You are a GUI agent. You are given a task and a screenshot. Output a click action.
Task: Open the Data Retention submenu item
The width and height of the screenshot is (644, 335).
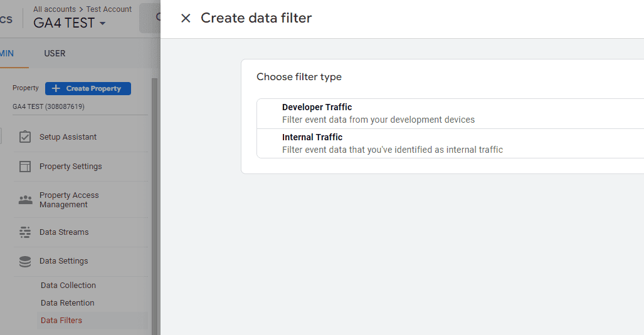click(68, 303)
